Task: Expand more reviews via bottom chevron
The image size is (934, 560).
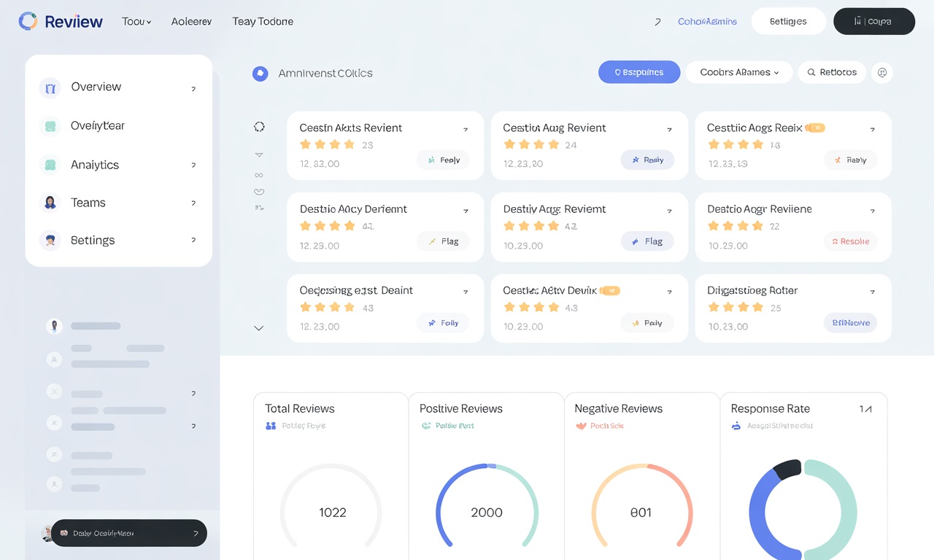Action: [x=259, y=328]
